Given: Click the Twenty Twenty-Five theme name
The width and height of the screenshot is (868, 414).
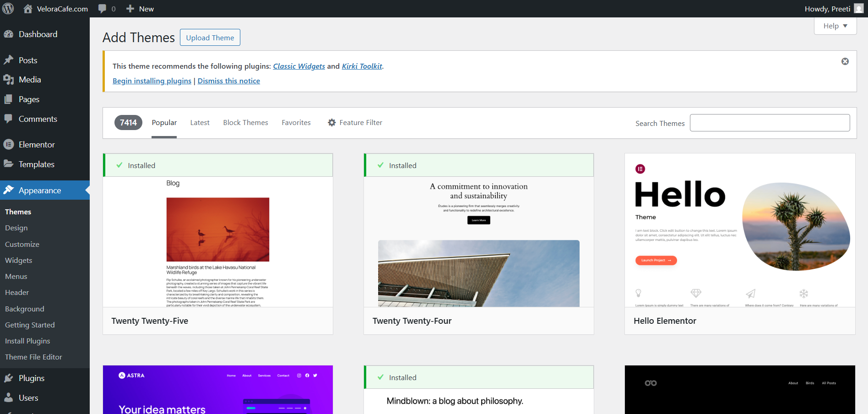Looking at the screenshot, I should (x=150, y=321).
